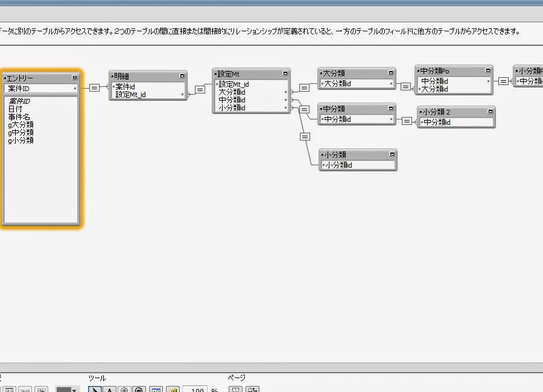This screenshot has width=543, height=392.
Task: Click the page break icon in ページ section
Action: coord(235,390)
